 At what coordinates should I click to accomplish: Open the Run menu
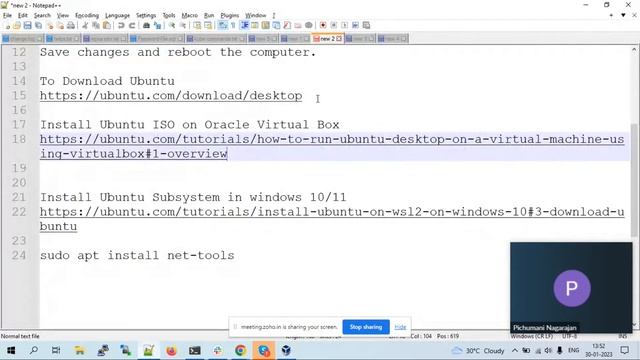pyautogui.click(x=209, y=15)
